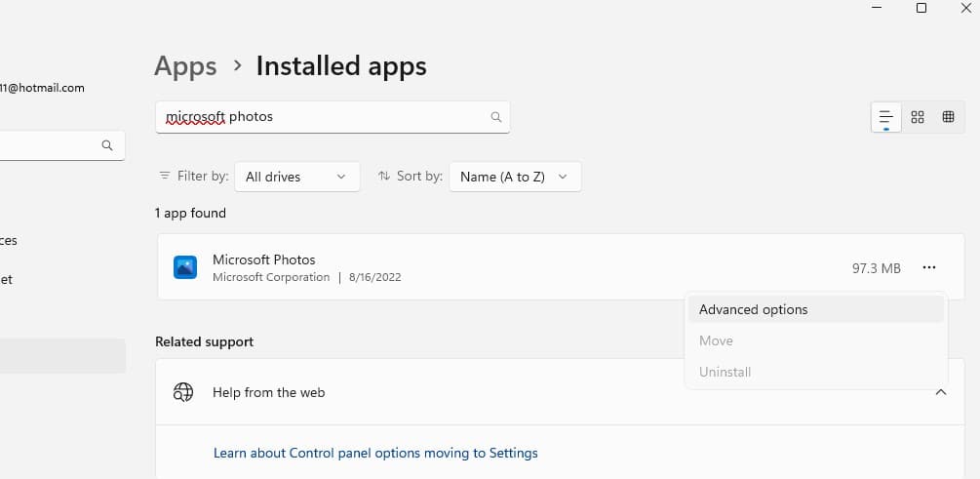Viewport: 980px width, 479px height.
Task: Click the installed apps search field
Action: coord(322,117)
